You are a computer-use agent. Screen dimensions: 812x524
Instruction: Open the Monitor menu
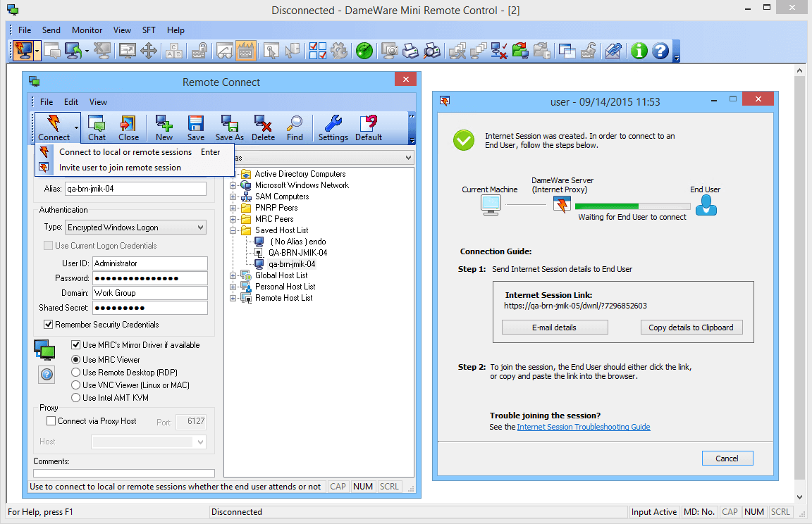click(87, 30)
